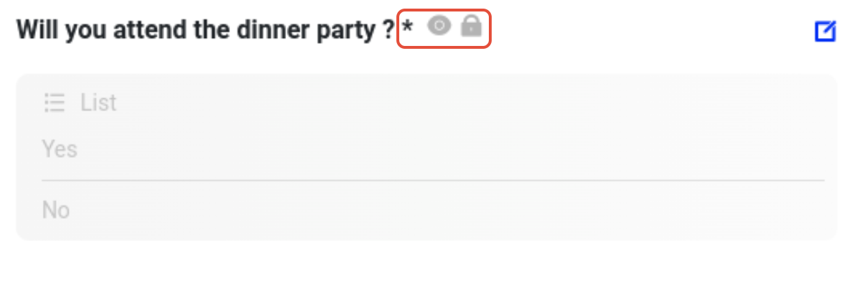Screen dimensions: 868x300
Task: Click the divider between Yes and No
Action: click(433, 180)
